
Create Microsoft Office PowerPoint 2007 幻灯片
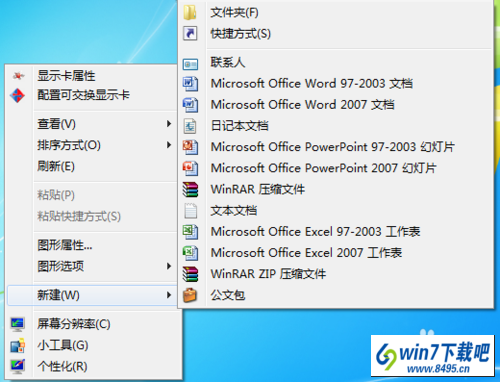click(323, 168)
